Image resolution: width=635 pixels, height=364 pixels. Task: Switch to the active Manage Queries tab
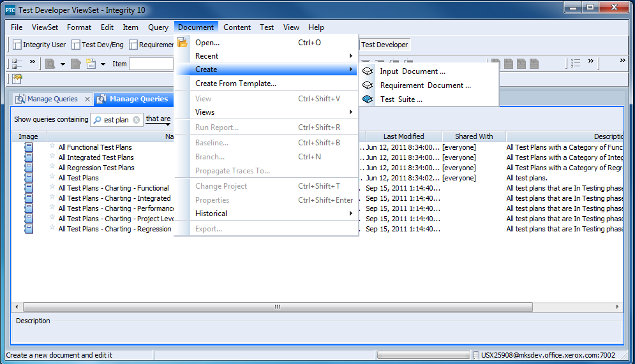133,99
